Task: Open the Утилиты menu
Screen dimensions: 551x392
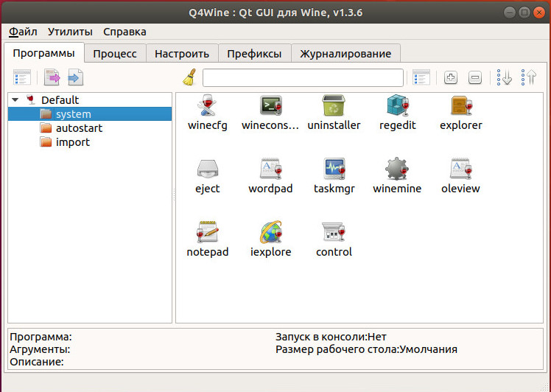Action: pos(70,32)
